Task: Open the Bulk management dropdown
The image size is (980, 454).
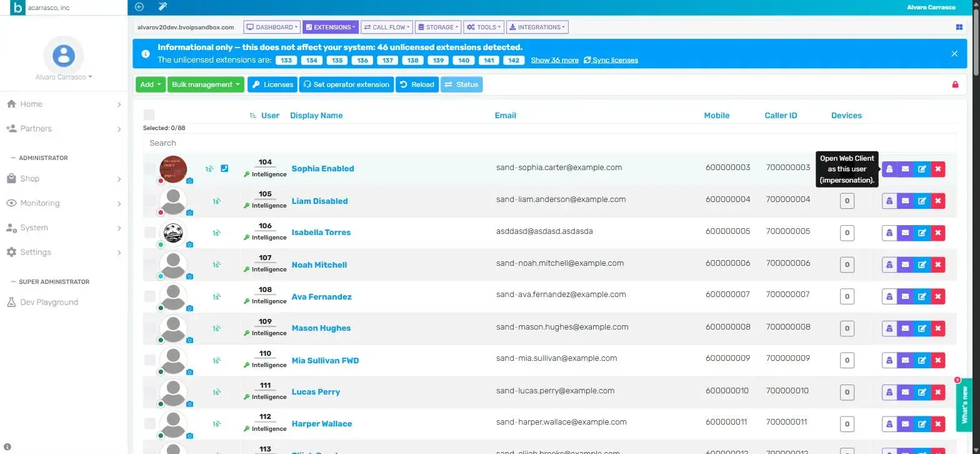Action: [206, 84]
